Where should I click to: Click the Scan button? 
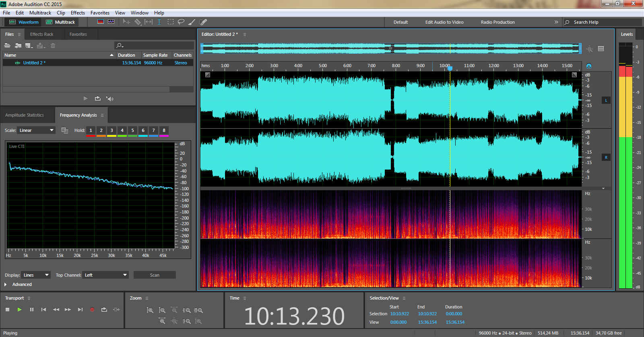(155, 275)
